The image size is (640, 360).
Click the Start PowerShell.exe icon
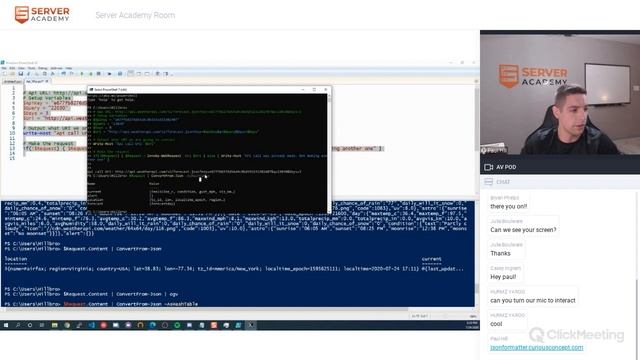pos(120,73)
